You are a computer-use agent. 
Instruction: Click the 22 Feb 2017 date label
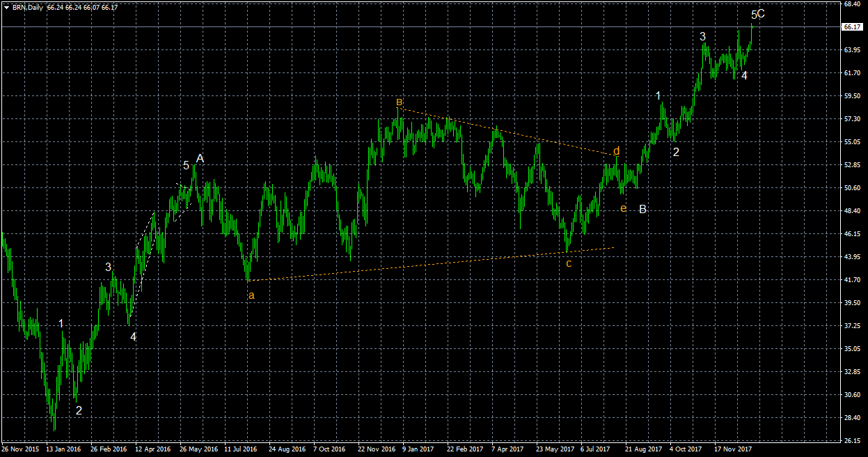click(x=465, y=450)
